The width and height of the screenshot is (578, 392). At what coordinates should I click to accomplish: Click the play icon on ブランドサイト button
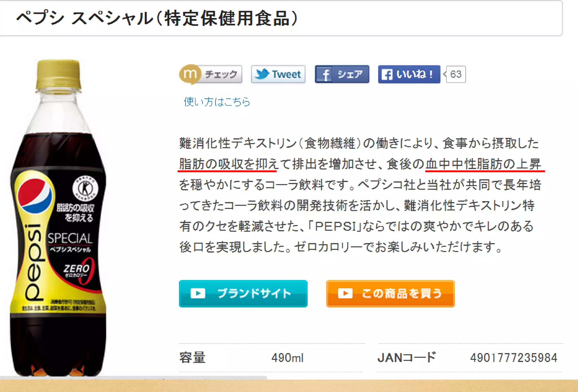pos(198,293)
